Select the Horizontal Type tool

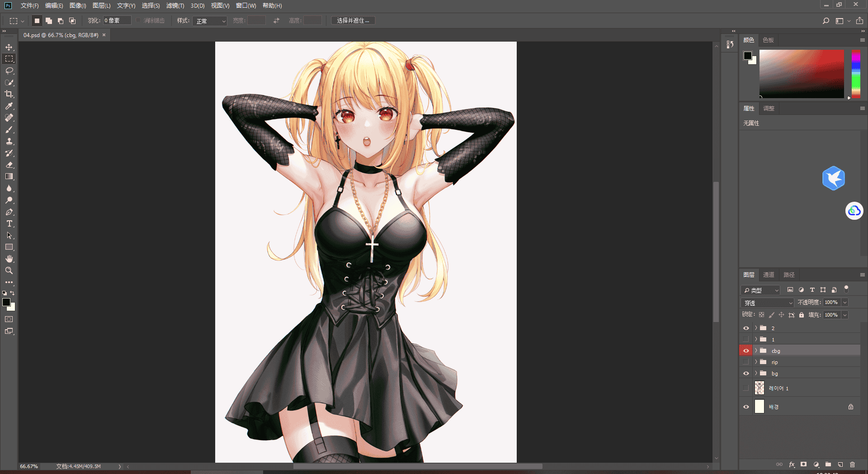tap(9, 223)
